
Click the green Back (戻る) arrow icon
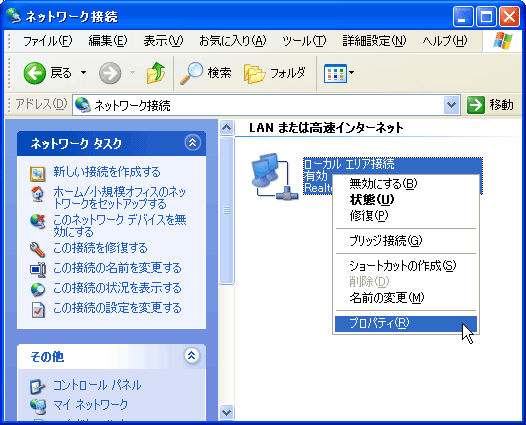pos(35,73)
